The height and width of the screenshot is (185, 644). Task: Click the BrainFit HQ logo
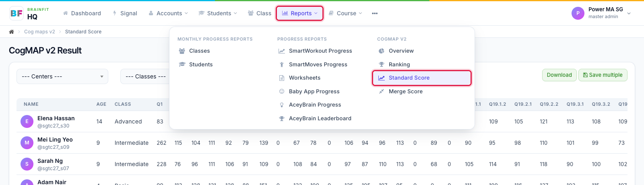point(29,13)
